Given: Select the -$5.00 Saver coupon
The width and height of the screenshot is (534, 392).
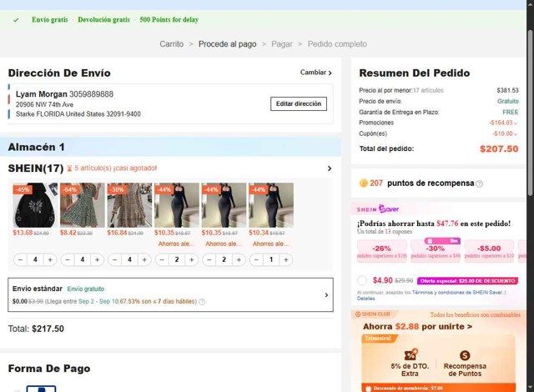Looking at the screenshot, I should pyautogui.click(x=489, y=251).
